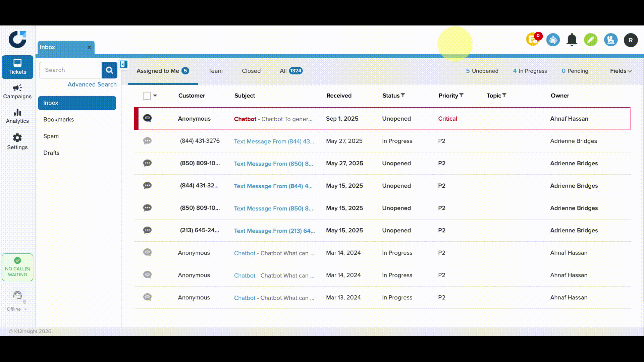Open the Status column filter
644x362 pixels.
click(403, 96)
